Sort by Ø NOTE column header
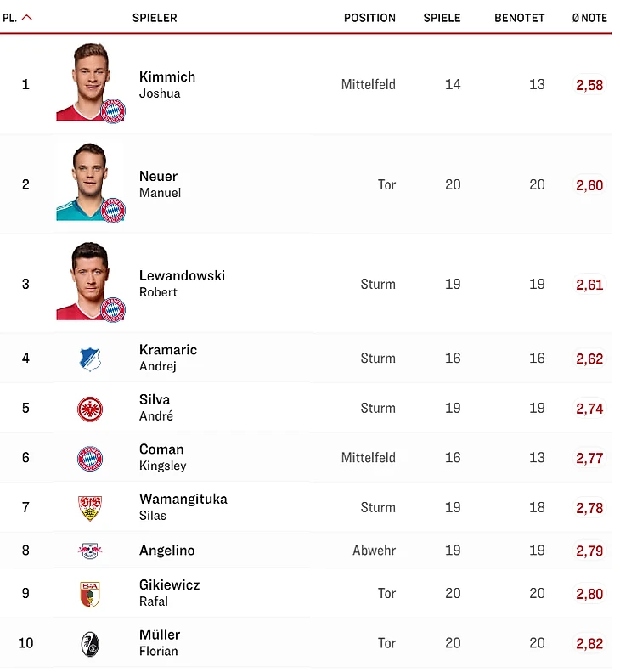Image resolution: width=620 pixels, height=672 pixels. pos(589,18)
